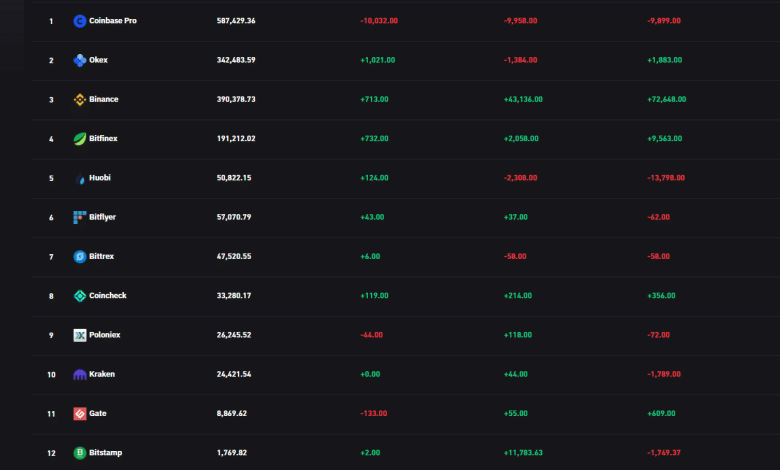The image size is (780, 470).
Task: Click the Bitflyer logo icon
Action: [80, 217]
